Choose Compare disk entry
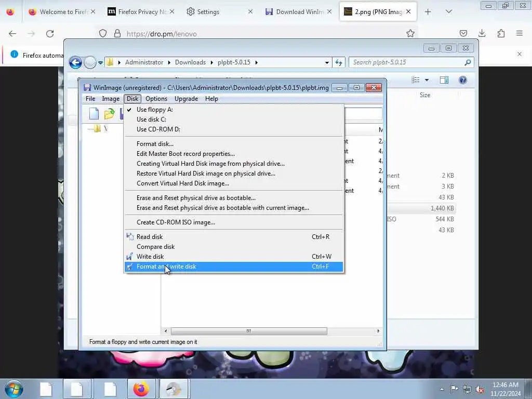This screenshot has height=399, width=532. click(x=233, y=247)
